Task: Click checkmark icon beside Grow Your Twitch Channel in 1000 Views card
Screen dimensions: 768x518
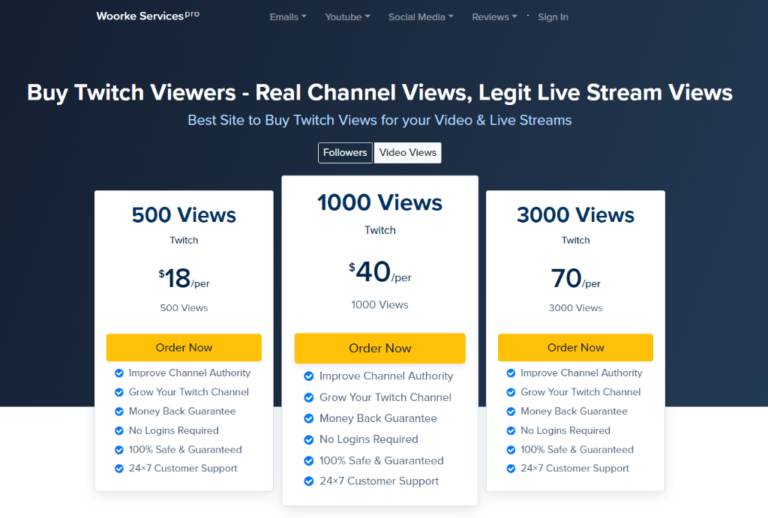Action: [x=309, y=398]
